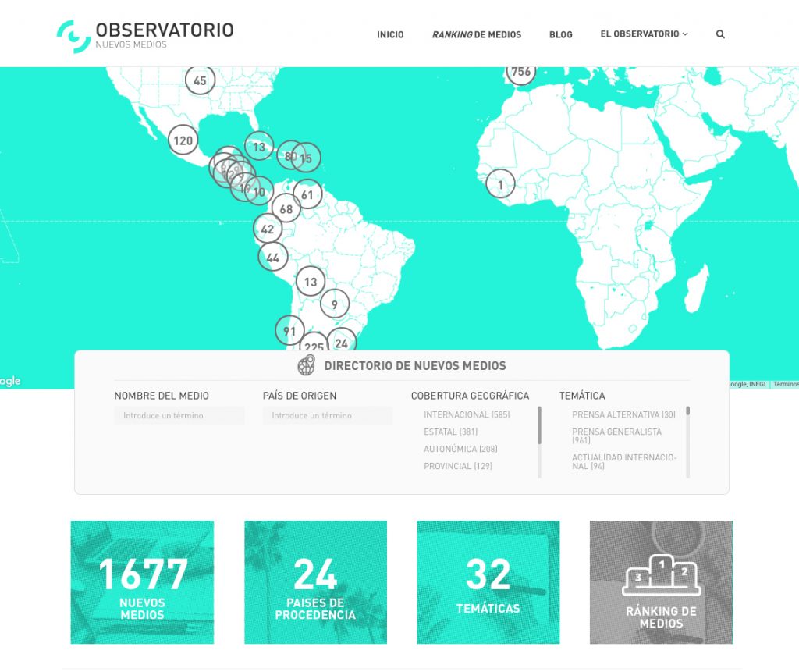Focus the País de Origen input field

click(x=328, y=416)
